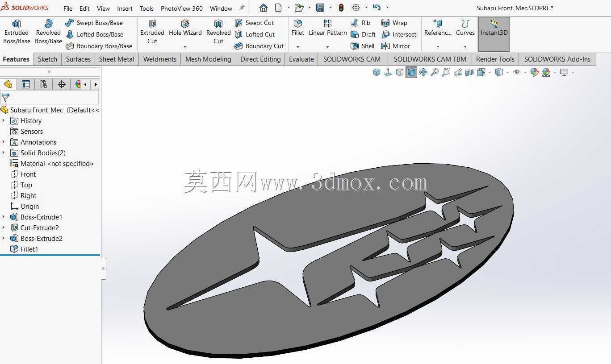Click the Intersect tool
This screenshot has width=611, height=364.
399,34
